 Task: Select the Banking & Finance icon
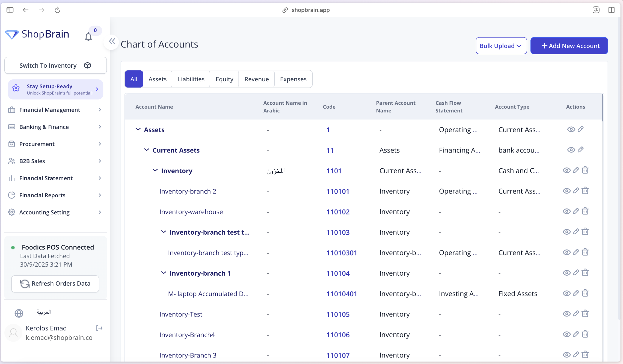(x=11, y=127)
